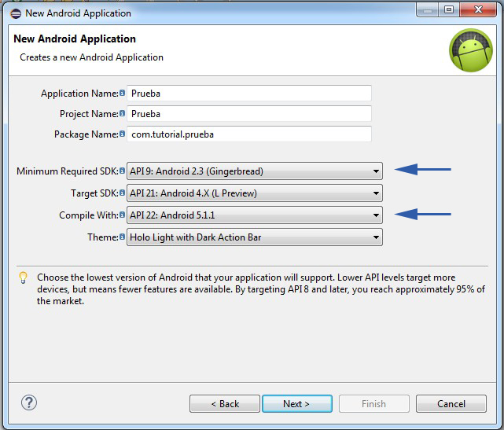Screen dimensions: 504x430
Task: Click the Project Name info icon
Action: (x=122, y=113)
